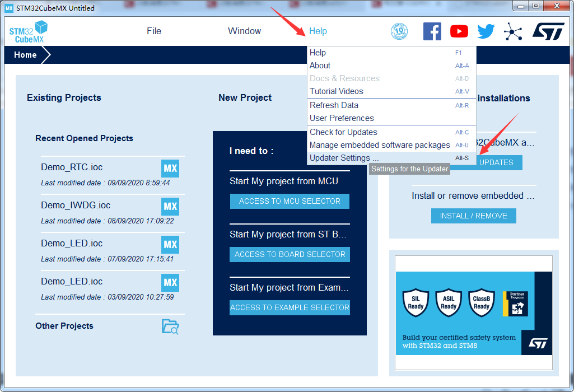Click Last modified date 09/09/2020 8:59:44
The height and width of the screenshot is (392, 574).
pyautogui.click(x=105, y=183)
